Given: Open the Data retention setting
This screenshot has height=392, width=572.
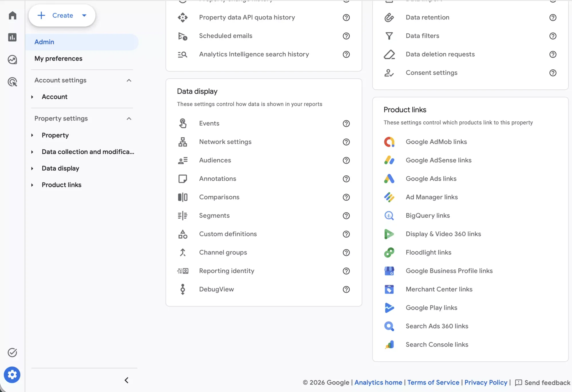Looking at the screenshot, I should 427,17.
